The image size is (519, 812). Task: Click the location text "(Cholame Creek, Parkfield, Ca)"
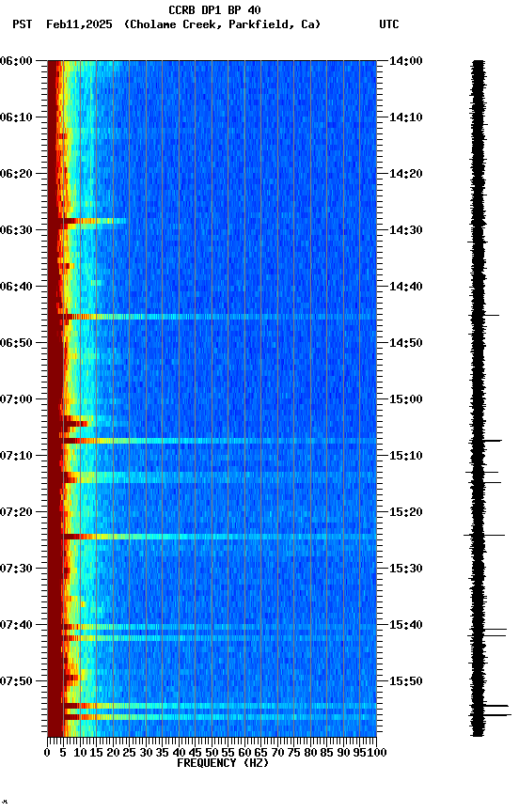(x=222, y=24)
